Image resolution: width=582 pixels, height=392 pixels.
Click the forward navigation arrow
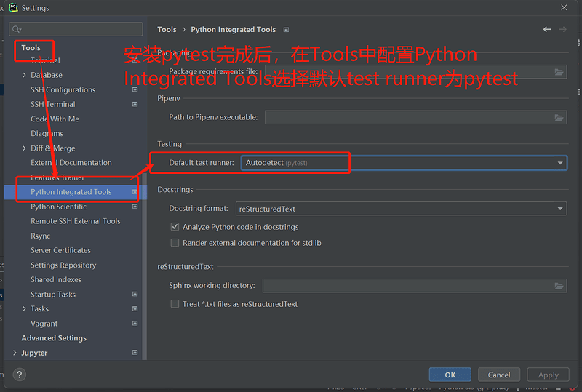point(562,29)
